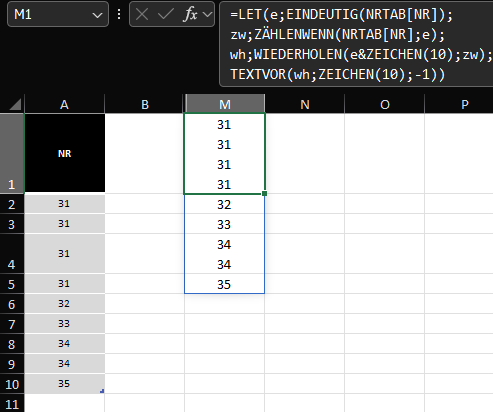The height and width of the screenshot is (412, 493).
Task: Select row 8 header
Action: tap(12, 344)
